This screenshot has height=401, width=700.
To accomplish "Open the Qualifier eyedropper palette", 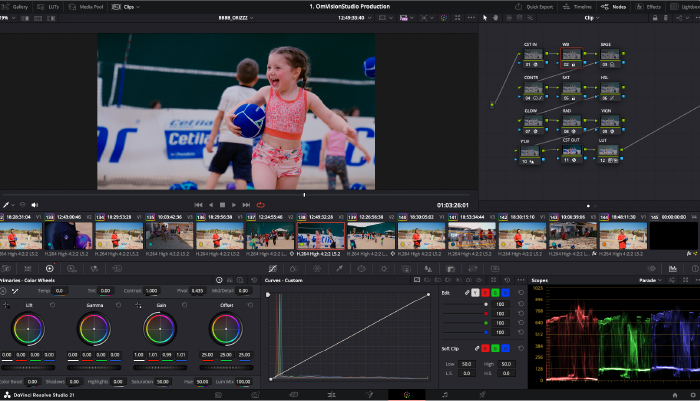I will (339, 268).
